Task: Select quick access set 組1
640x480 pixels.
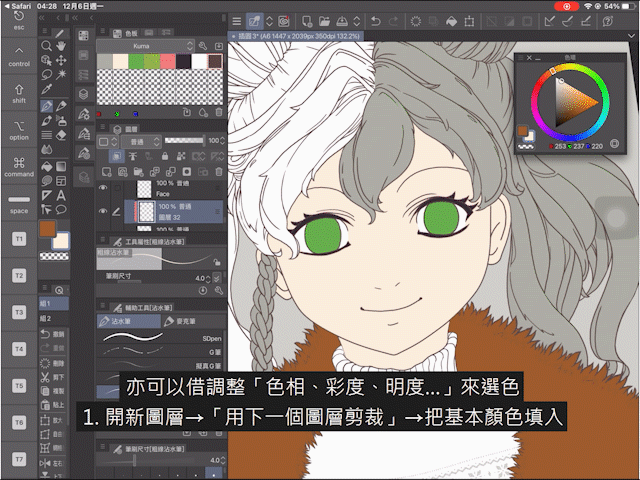Action: 54,304
